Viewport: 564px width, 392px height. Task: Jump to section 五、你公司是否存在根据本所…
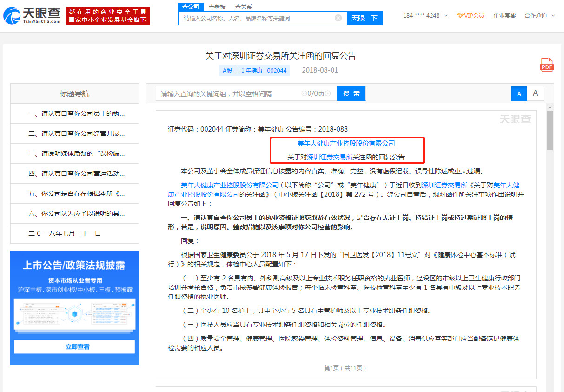(74, 193)
